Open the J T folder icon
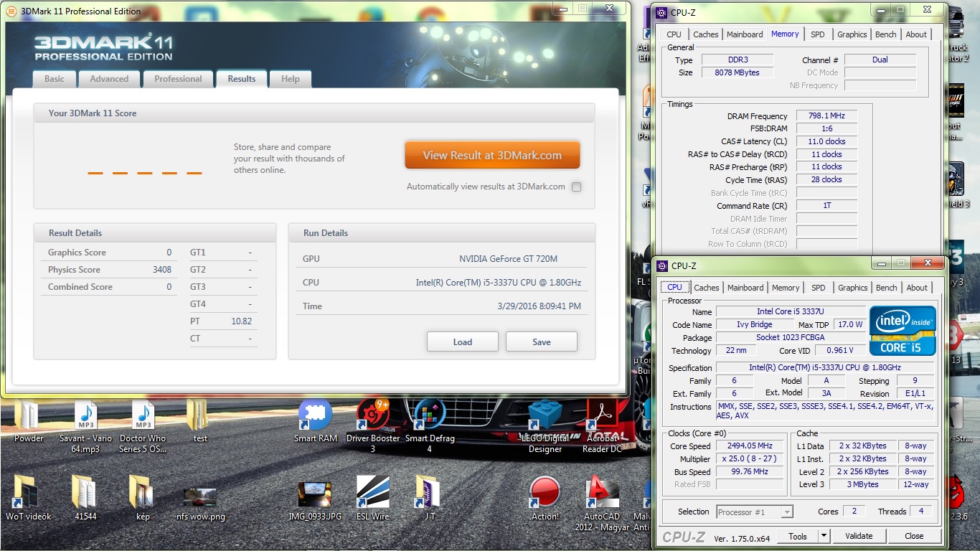980x551 pixels. (430, 497)
